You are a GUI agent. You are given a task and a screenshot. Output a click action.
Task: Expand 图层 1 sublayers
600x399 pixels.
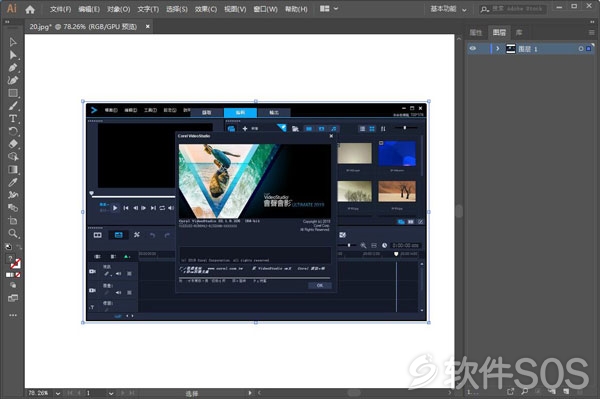[498, 49]
